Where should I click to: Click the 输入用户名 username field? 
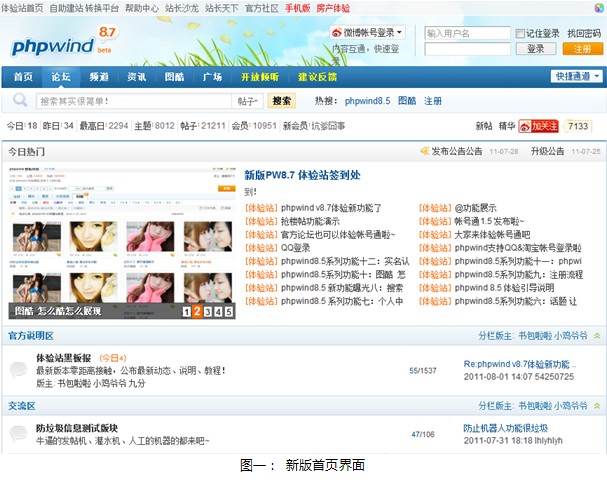[x=467, y=33]
